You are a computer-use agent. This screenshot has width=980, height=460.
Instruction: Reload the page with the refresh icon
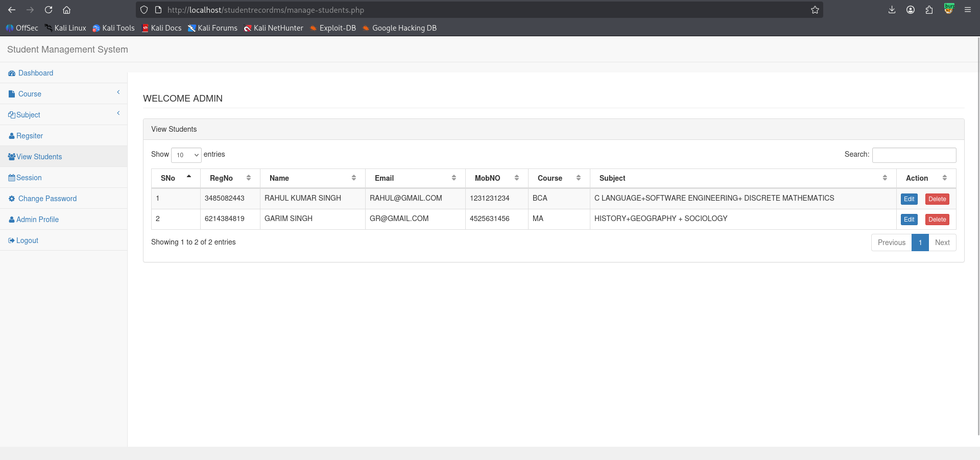(x=49, y=10)
